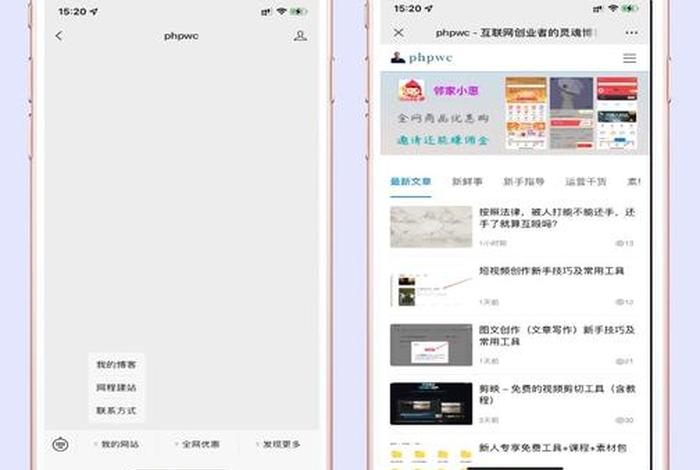Viewport: 700px width, 470px height.
Task: Switch to keyboard input using the bottom-left icon
Action: point(60,445)
